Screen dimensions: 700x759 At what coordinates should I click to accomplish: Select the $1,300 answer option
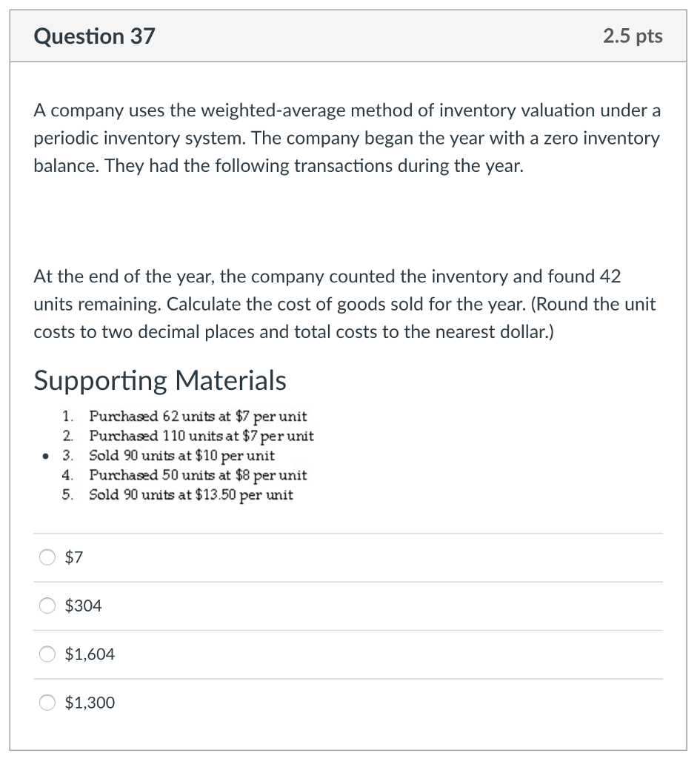click(47, 703)
